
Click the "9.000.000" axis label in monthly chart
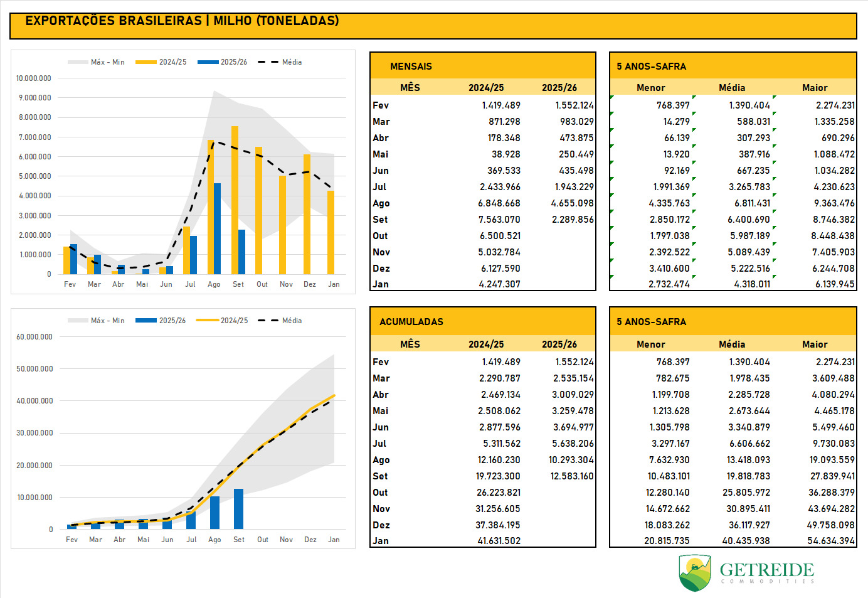coord(35,98)
